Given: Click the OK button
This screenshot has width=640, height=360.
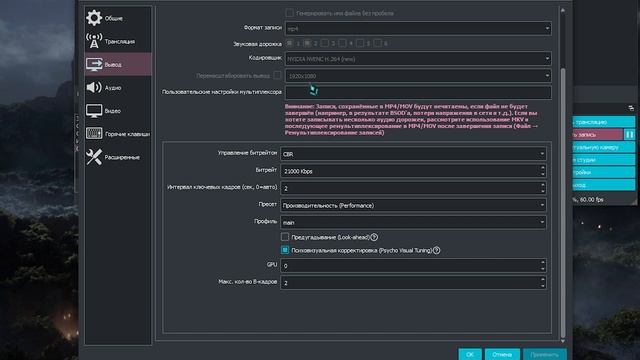Looking at the screenshot, I should click(470, 354).
